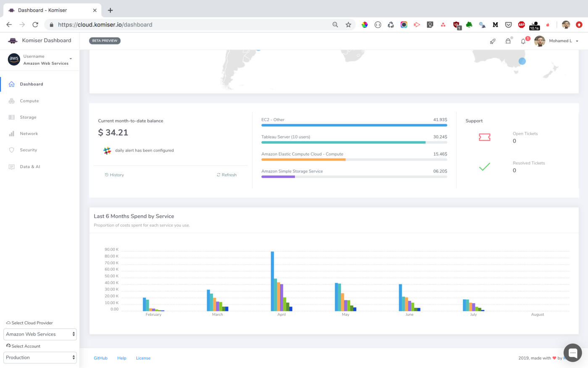This screenshot has width=588, height=368.
Task: Click the $ 34.21 balance value
Action: coord(113,132)
